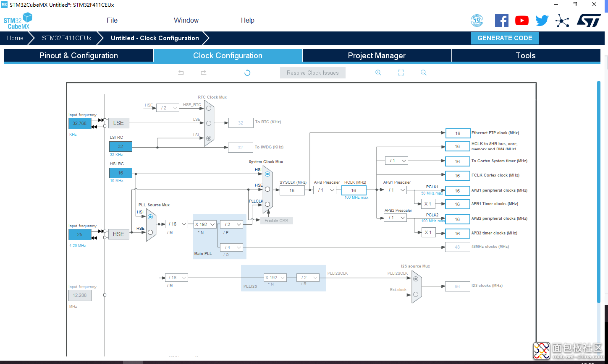Click the undo arrow icon
This screenshot has width=608, height=364.
pyautogui.click(x=181, y=73)
